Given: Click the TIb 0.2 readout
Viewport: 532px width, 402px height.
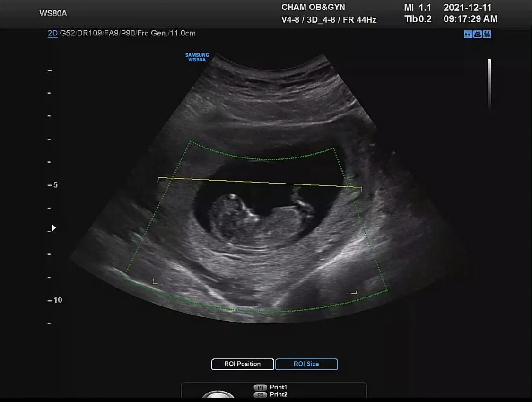Looking at the screenshot, I should (x=418, y=19).
